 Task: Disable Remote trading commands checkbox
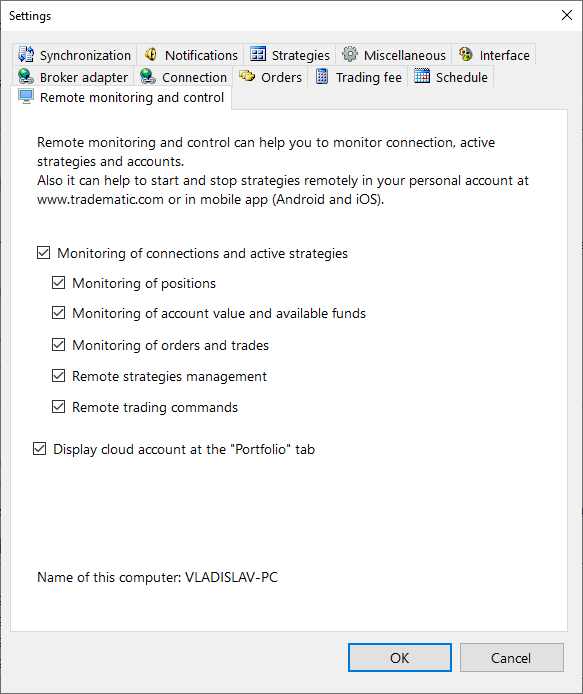(x=58, y=407)
